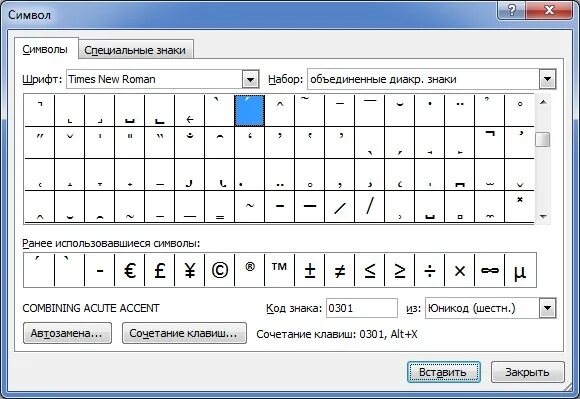The width and height of the screenshot is (580, 399).
Task: Pick the ™ trademark symbol
Action: point(280,270)
